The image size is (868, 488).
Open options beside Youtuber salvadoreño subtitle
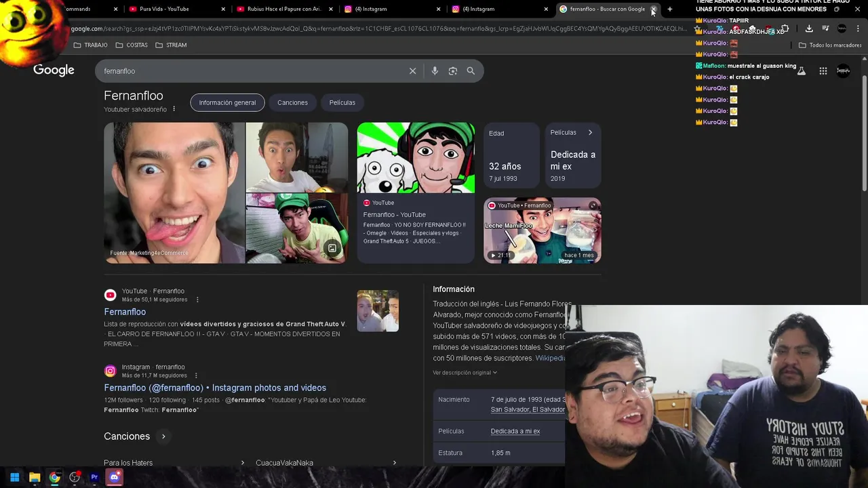click(x=174, y=109)
